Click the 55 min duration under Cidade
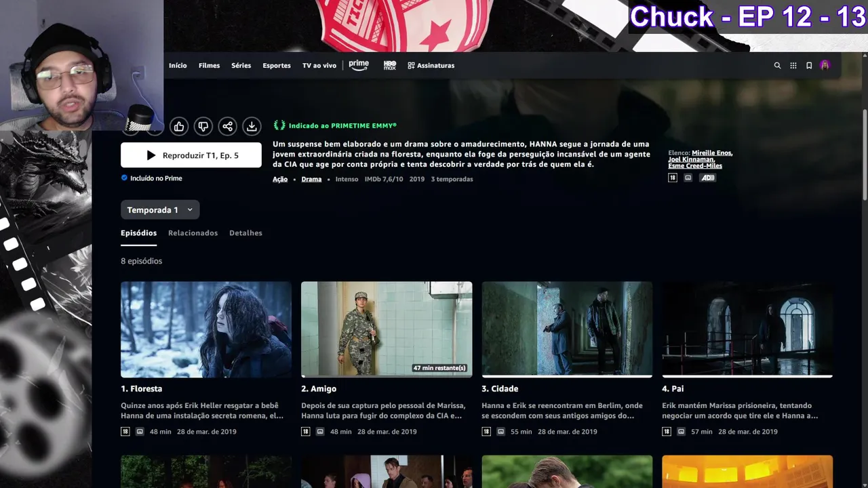Image resolution: width=868 pixels, height=488 pixels. point(521,432)
